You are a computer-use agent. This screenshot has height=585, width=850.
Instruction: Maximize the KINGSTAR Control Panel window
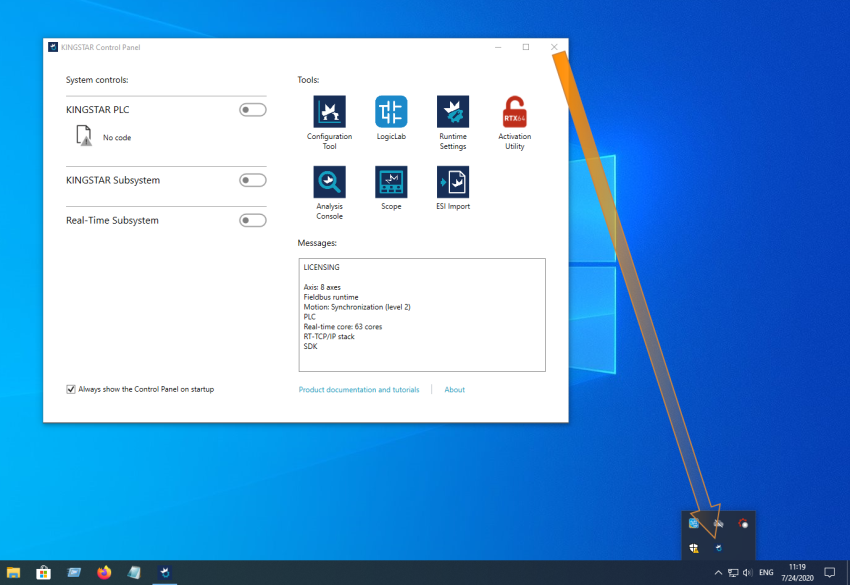click(525, 47)
